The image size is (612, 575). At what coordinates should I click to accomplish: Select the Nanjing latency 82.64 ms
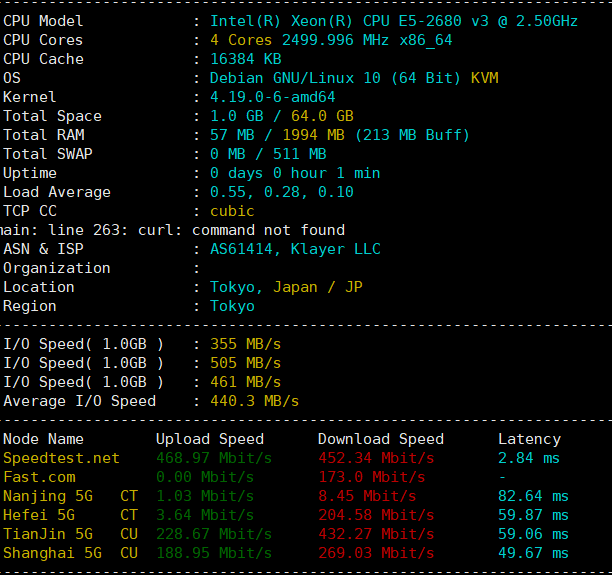click(x=534, y=496)
